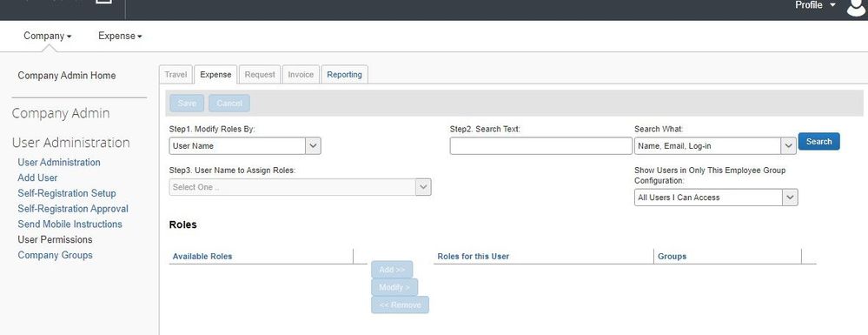The height and width of the screenshot is (335, 868).
Task: Click the Company Admin heading
Action: [x=61, y=113]
